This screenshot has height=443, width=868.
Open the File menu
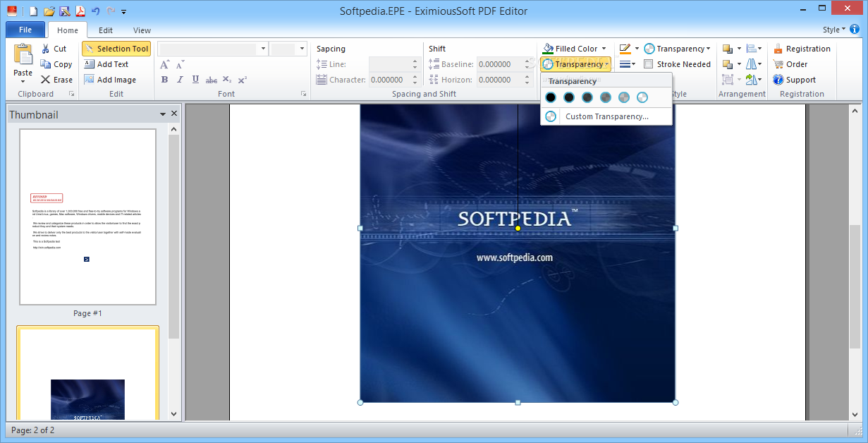pyautogui.click(x=25, y=30)
